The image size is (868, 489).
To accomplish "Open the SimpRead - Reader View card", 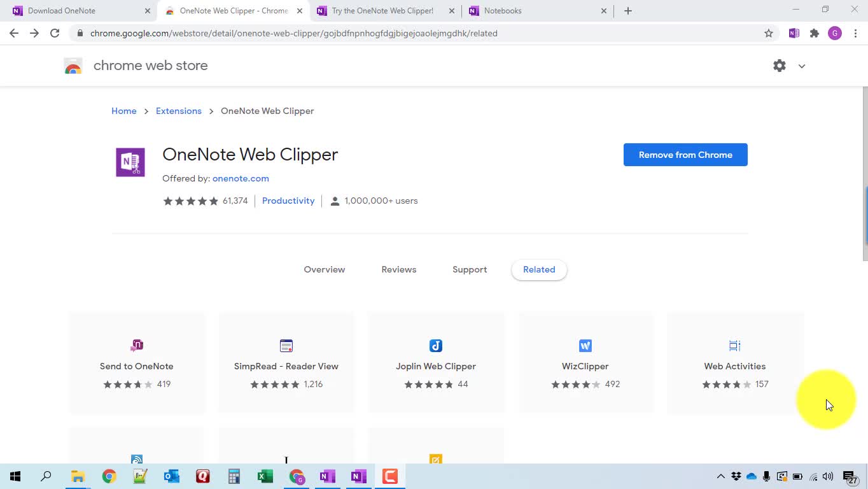I will click(286, 363).
